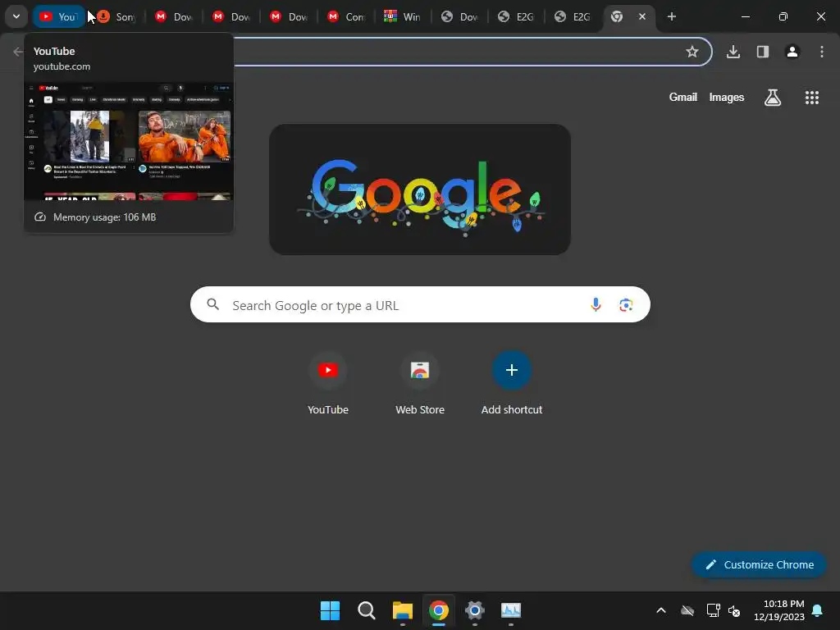Switch to the Win tab with WinRAR icon
The image size is (840, 630).
pyautogui.click(x=404, y=16)
